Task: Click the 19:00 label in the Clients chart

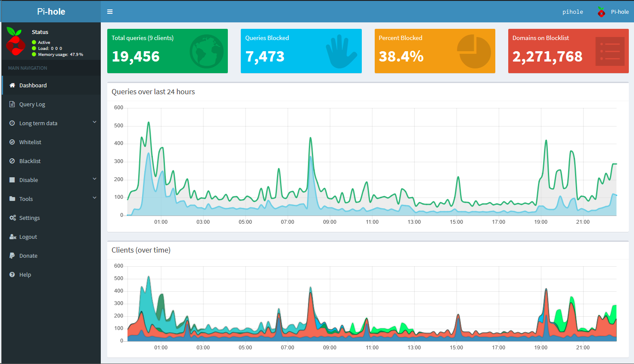Action: point(541,348)
